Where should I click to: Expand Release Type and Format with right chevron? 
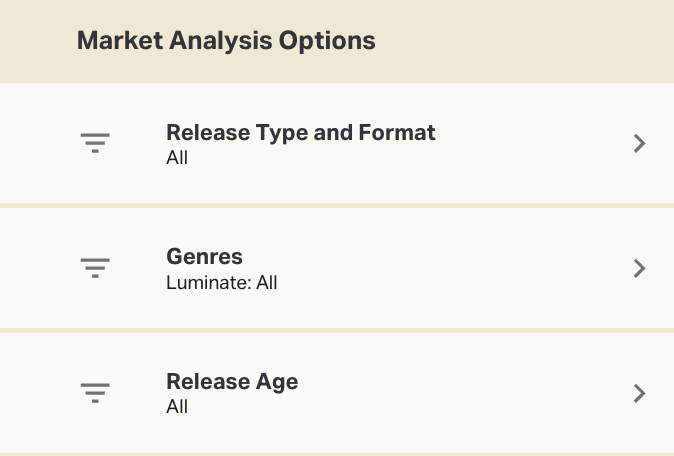[640, 143]
